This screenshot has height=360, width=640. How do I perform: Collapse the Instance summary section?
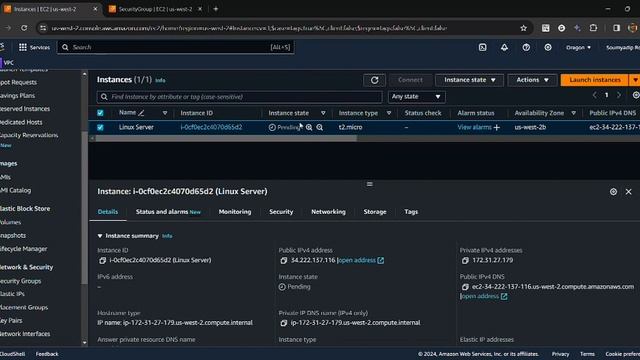100,236
